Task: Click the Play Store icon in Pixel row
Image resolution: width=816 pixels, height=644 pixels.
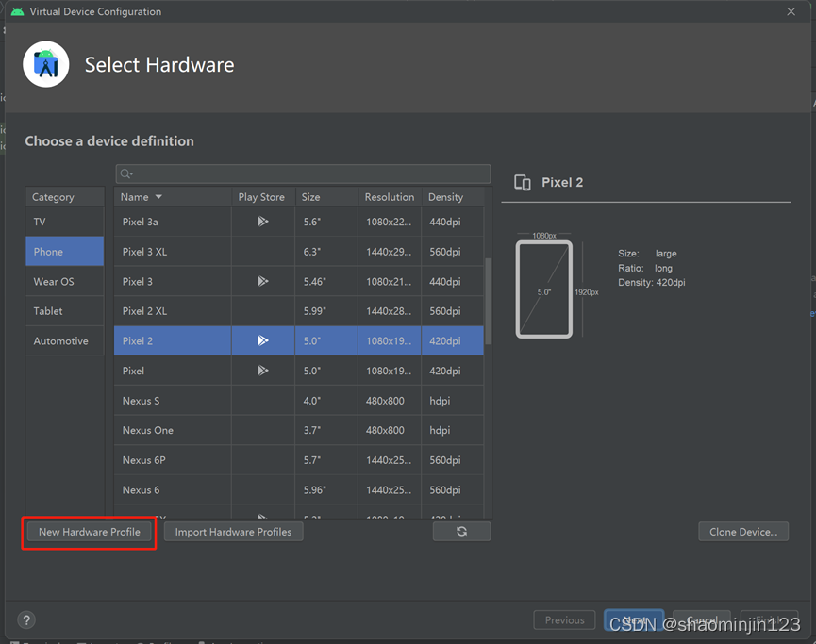Action: click(263, 371)
